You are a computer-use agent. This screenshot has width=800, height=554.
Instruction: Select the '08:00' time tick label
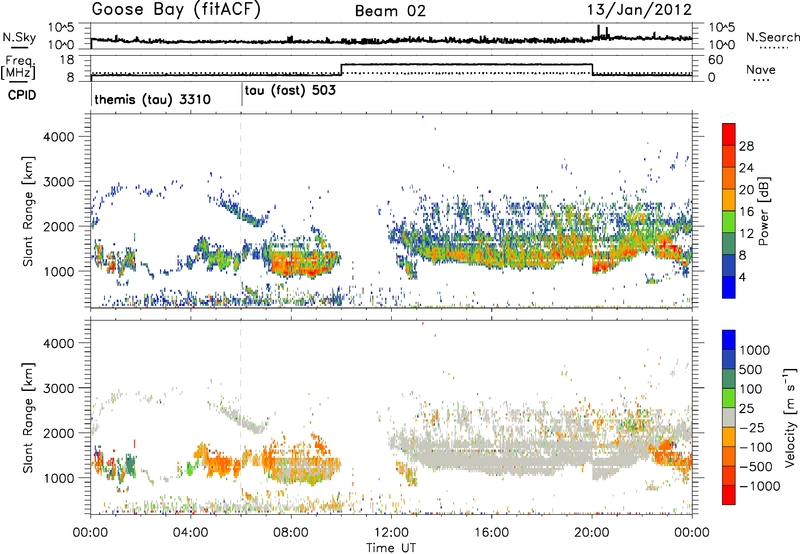coord(291,533)
